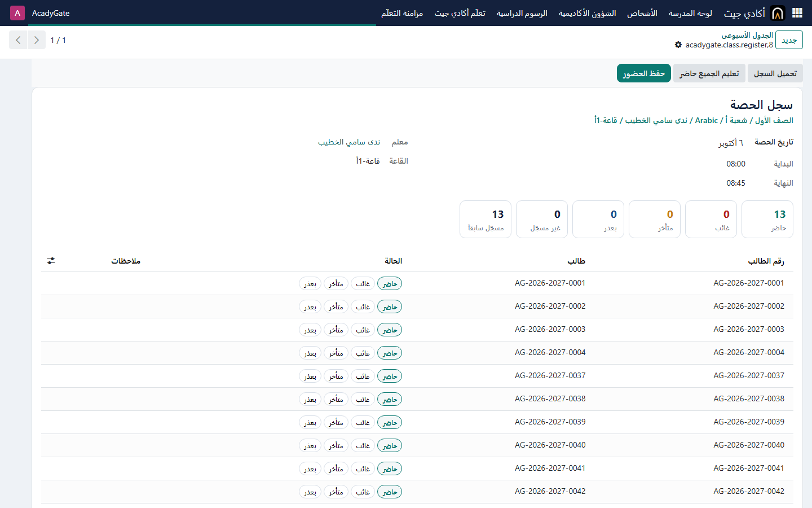Open the الجدول الأسبوعي breadcrumb link

point(747,35)
